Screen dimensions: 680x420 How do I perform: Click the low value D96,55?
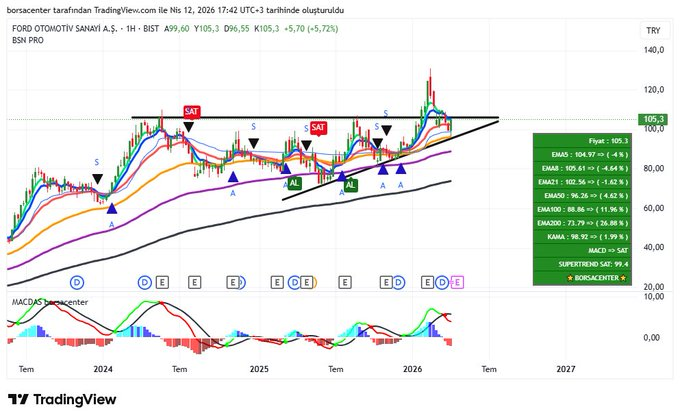[x=236, y=29]
